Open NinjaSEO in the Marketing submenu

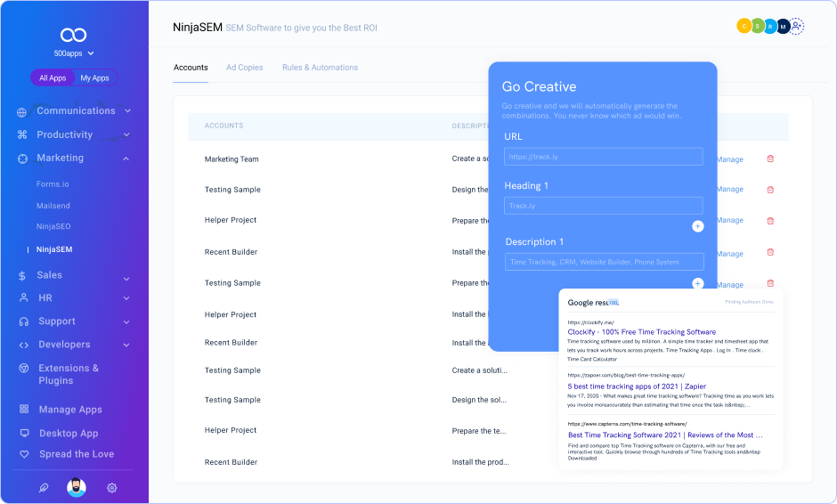point(54,226)
